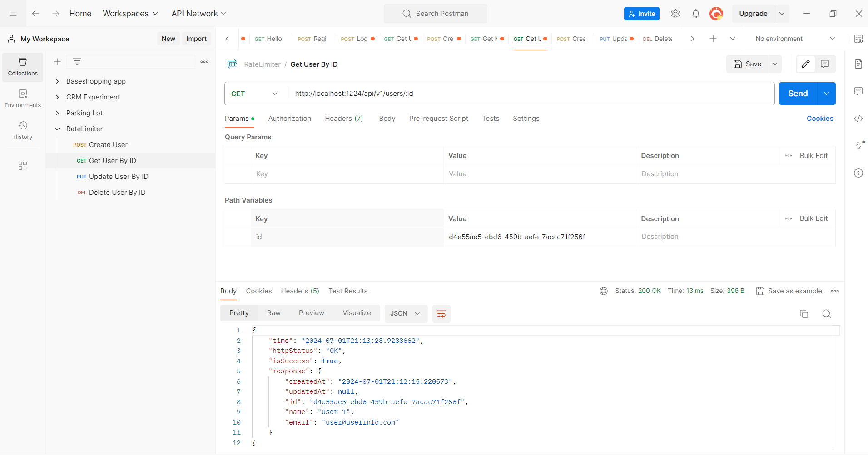
Task: Open the Cookies link
Action: [x=820, y=119]
